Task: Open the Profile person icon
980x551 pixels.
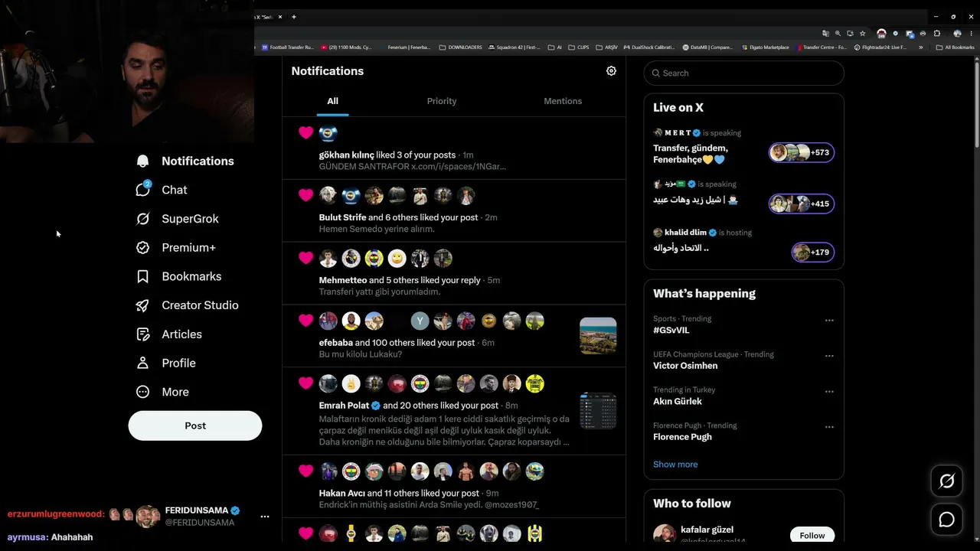Action: [x=142, y=363]
